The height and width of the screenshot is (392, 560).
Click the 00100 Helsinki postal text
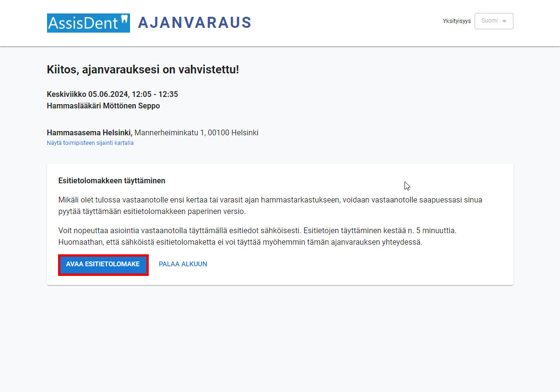coord(233,133)
